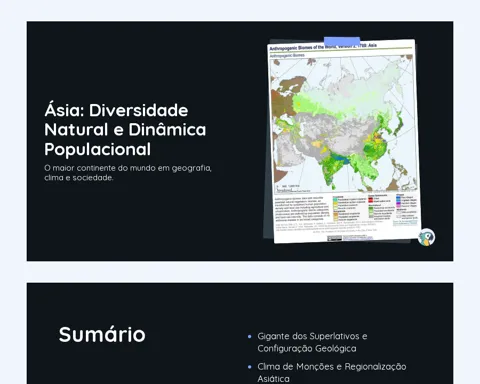Click the Creative Commons badge on the map
Viewport: 480px width, 384px height.
coord(335,238)
